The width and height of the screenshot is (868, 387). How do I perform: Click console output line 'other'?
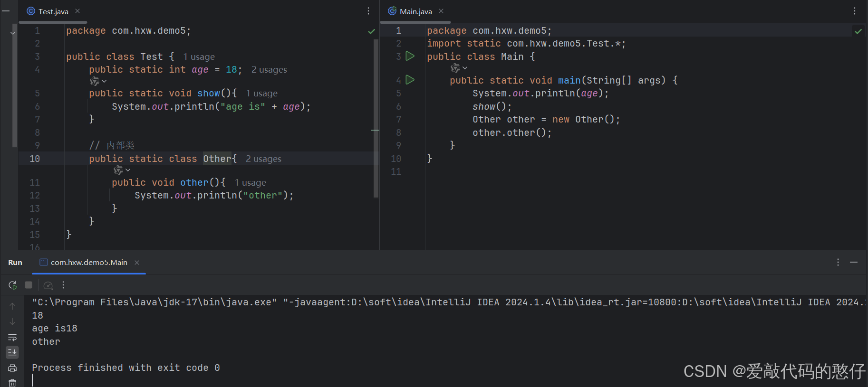click(x=46, y=342)
